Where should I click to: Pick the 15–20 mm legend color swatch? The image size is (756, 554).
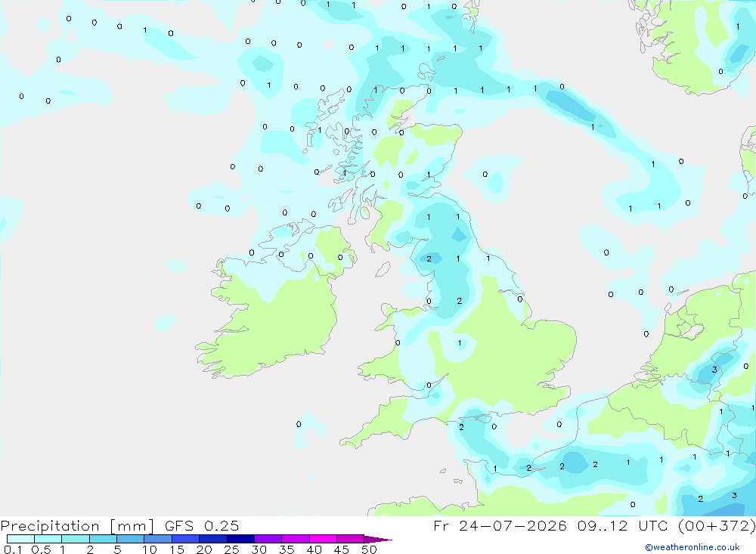(185, 539)
